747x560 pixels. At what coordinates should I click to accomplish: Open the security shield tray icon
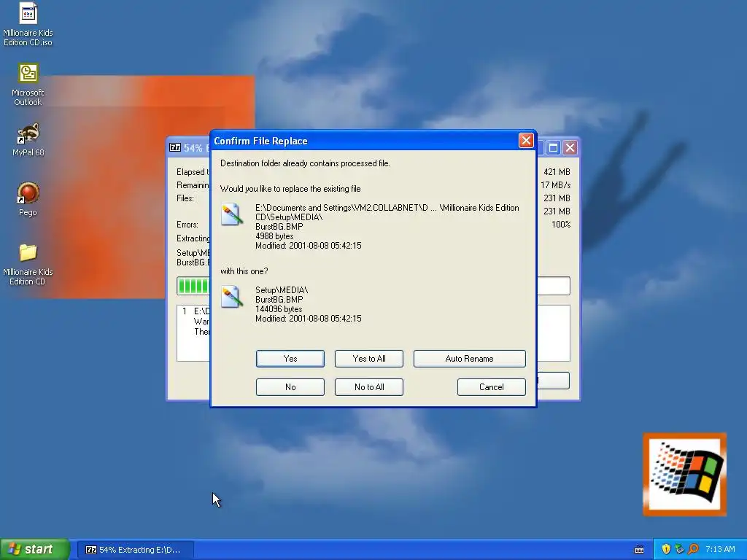(x=666, y=549)
